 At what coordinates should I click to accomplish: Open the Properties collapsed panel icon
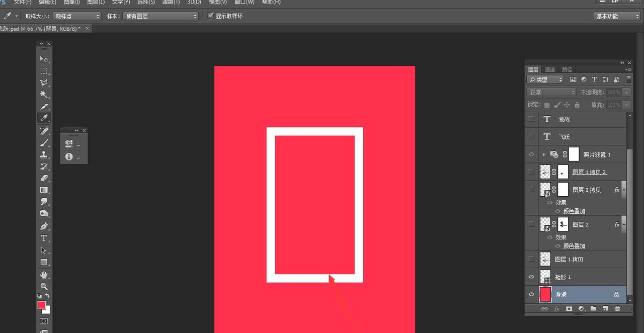pos(69,143)
